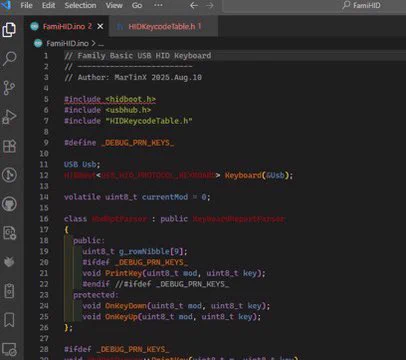
Task: Open the File menu
Action: tap(26, 5)
